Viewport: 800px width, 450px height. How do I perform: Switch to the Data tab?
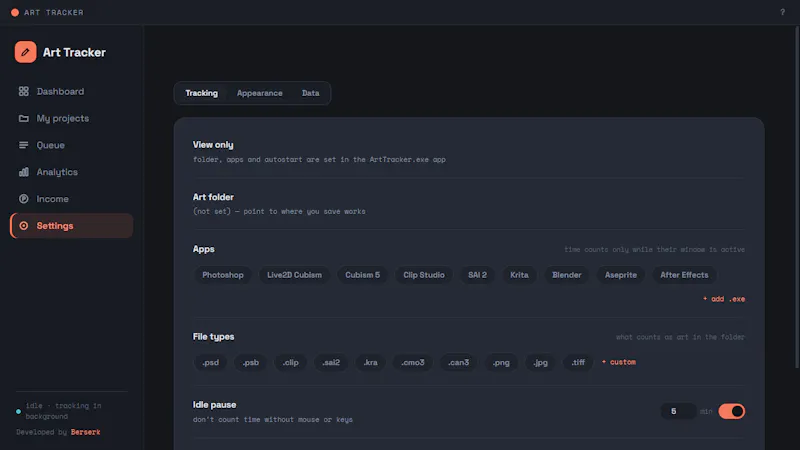click(310, 93)
